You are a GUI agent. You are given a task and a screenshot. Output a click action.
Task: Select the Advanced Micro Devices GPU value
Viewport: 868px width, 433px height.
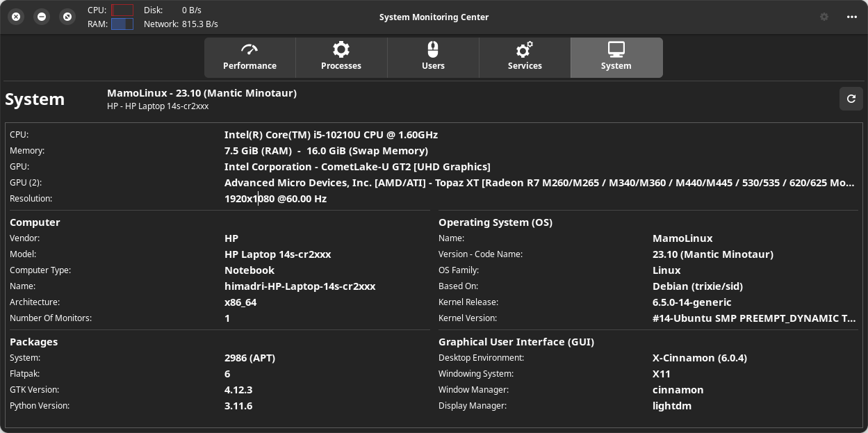(539, 183)
